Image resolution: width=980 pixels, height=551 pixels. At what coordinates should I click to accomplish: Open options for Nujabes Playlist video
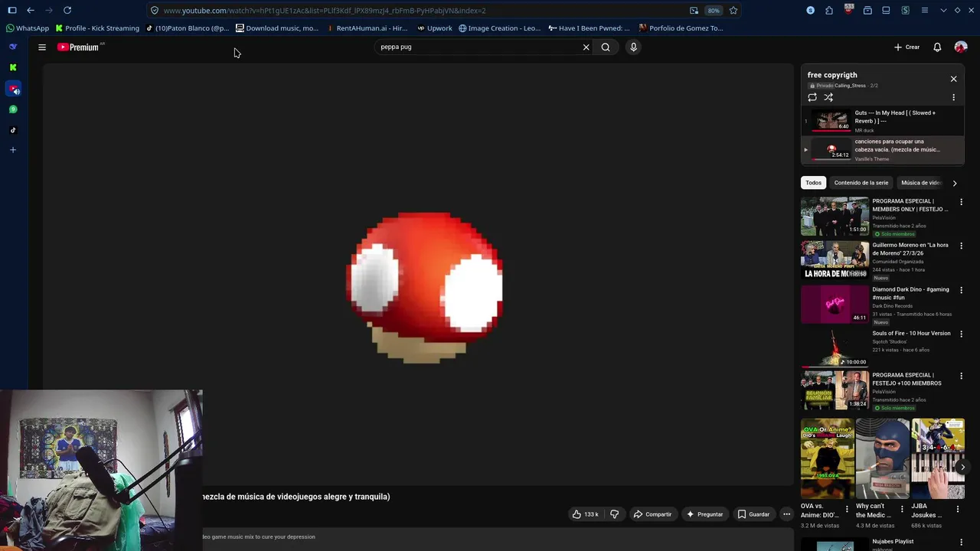click(x=961, y=543)
